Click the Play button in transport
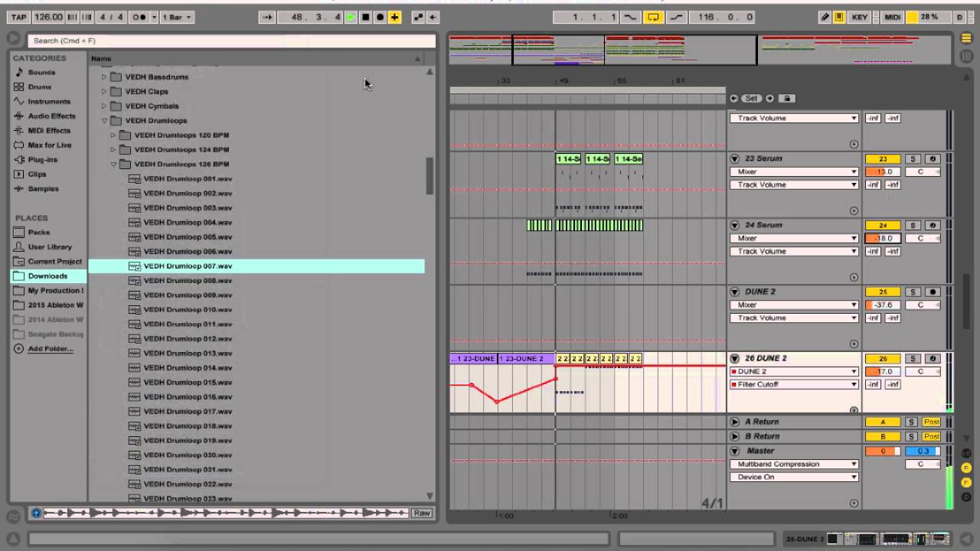The height and width of the screenshot is (551, 980). point(351,17)
